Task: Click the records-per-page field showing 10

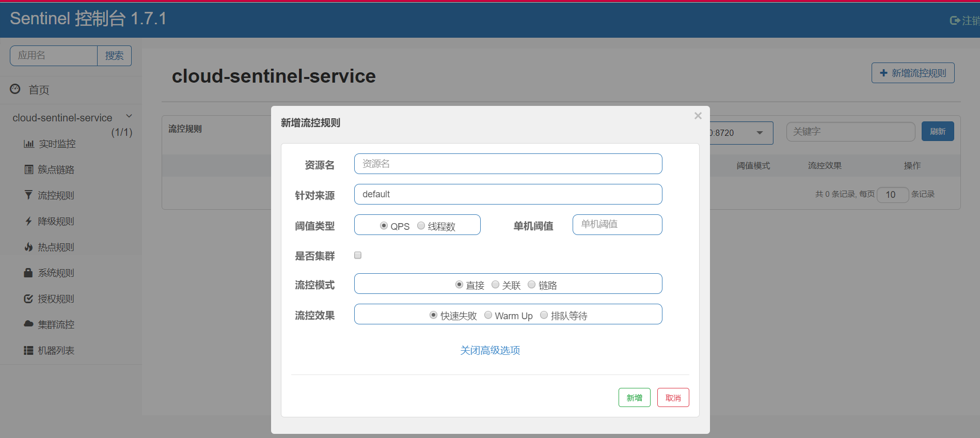Action: [893, 195]
